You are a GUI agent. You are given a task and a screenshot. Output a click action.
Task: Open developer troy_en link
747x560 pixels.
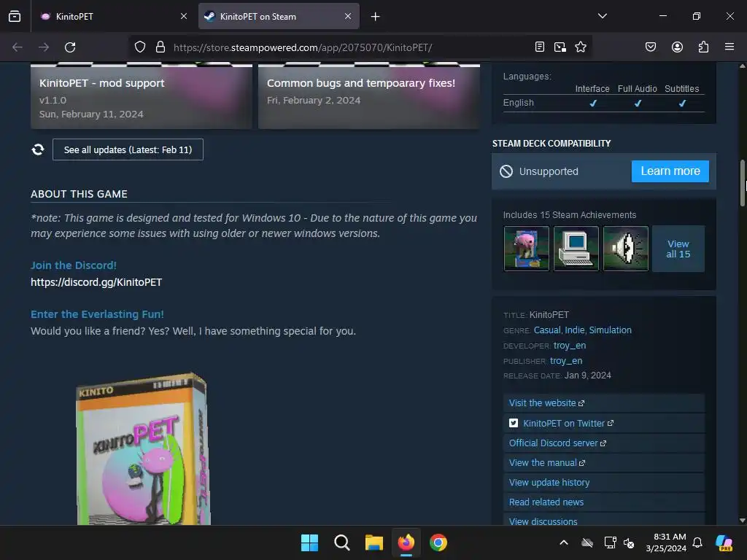coord(570,345)
